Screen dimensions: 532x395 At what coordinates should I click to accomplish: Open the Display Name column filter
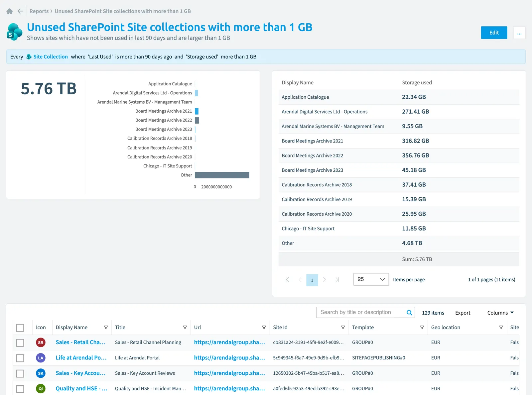pos(106,328)
